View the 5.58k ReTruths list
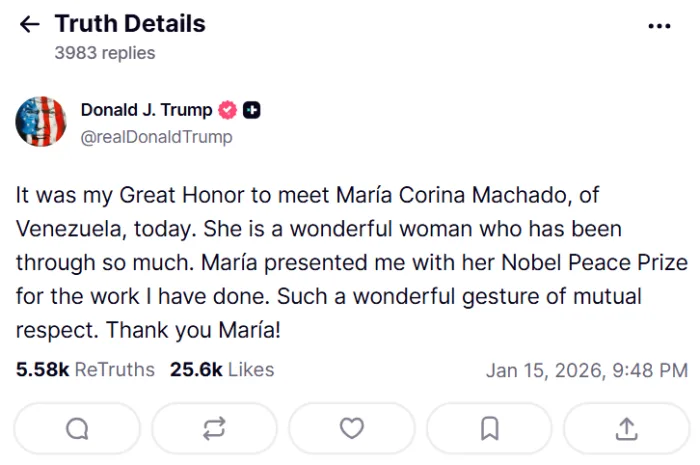 [85, 370]
